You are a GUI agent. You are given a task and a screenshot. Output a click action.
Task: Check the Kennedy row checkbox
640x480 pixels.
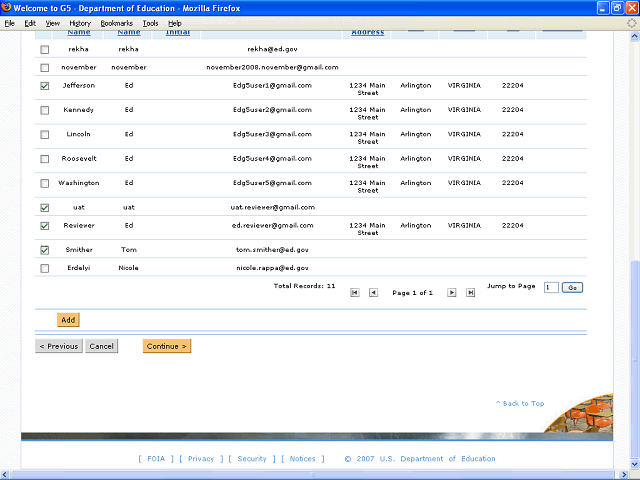(44, 110)
